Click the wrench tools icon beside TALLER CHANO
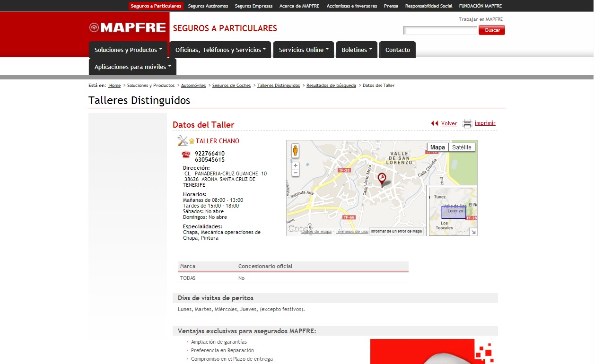This screenshot has width=594, height=364. click(x=182, y=141)
